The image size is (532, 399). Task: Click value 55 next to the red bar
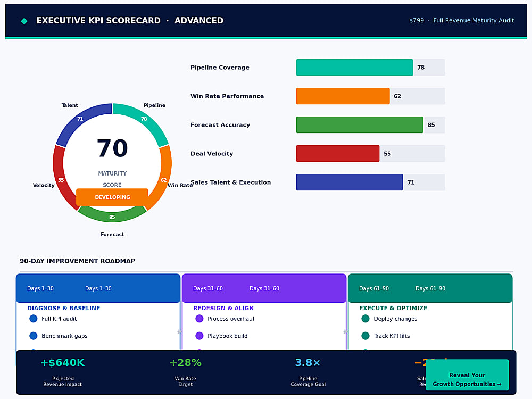tap(387, 153)
